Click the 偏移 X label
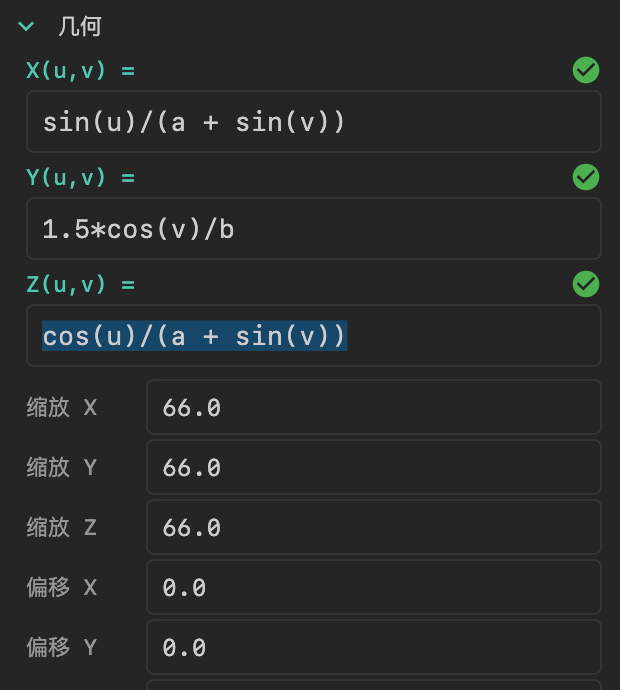 (62, 587)
